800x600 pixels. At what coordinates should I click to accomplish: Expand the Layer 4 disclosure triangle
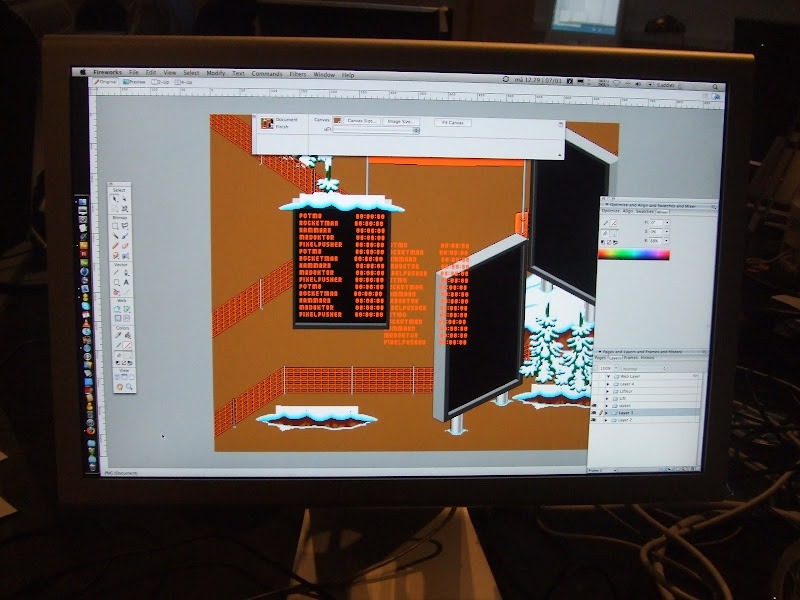coord(608,385)
